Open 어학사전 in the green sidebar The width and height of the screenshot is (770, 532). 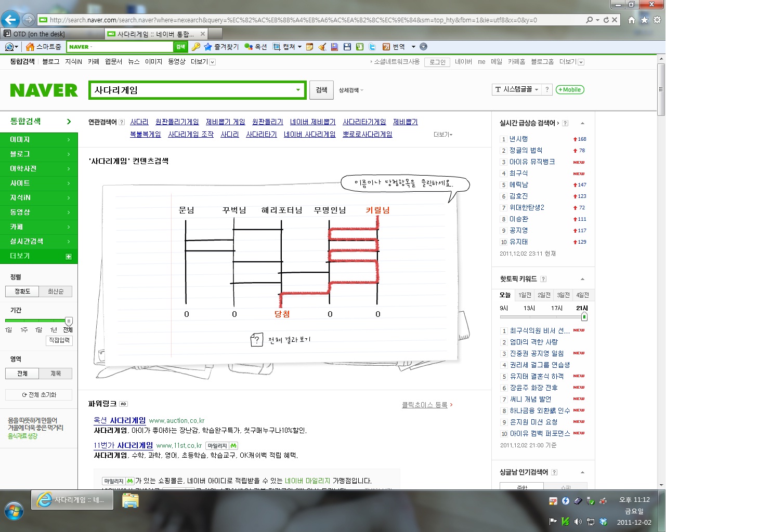(39, 169)
